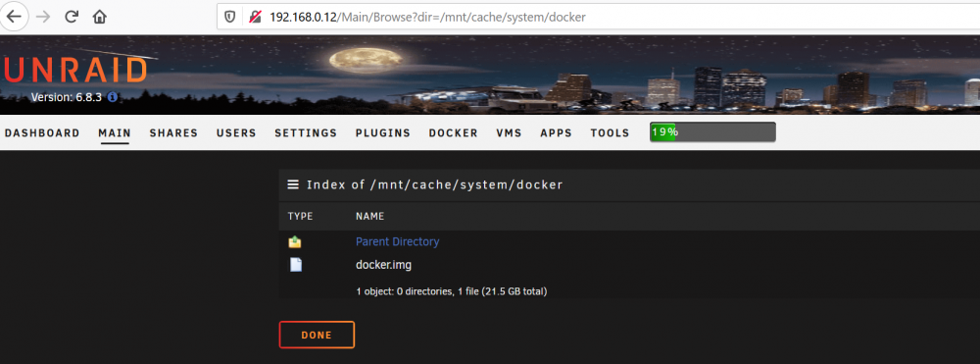Reload the page with the refresh icon

tap(72, 17)
